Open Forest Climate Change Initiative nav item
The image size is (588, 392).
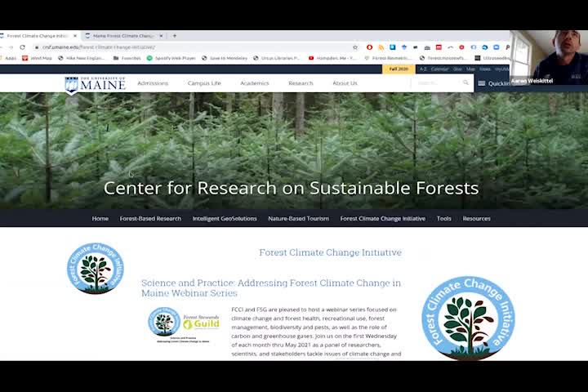click(383, 218)
